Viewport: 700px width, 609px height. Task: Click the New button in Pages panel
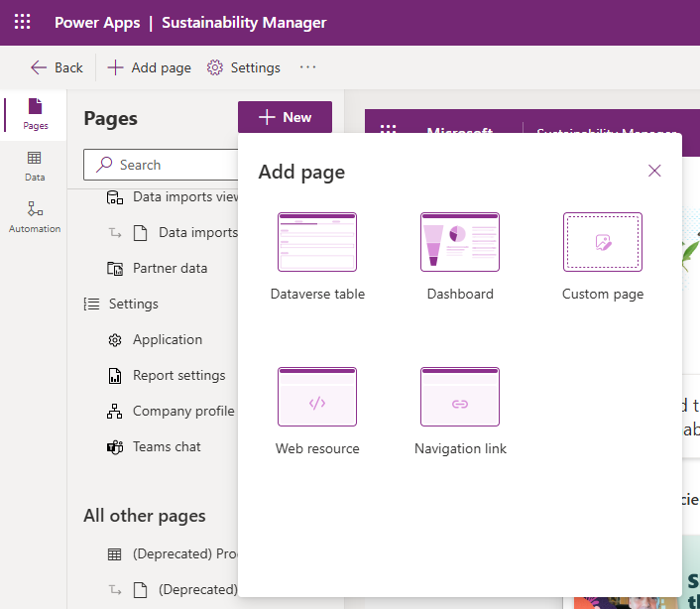(x=285, y=117)
